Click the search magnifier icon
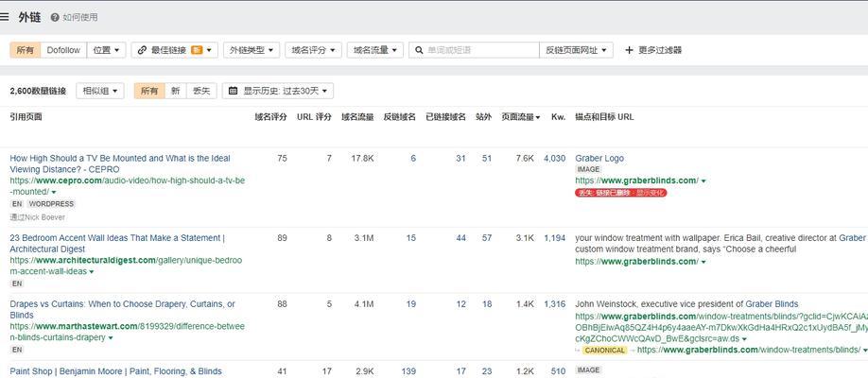Screen dimensions: 868x378 click(x=419, y=50)
